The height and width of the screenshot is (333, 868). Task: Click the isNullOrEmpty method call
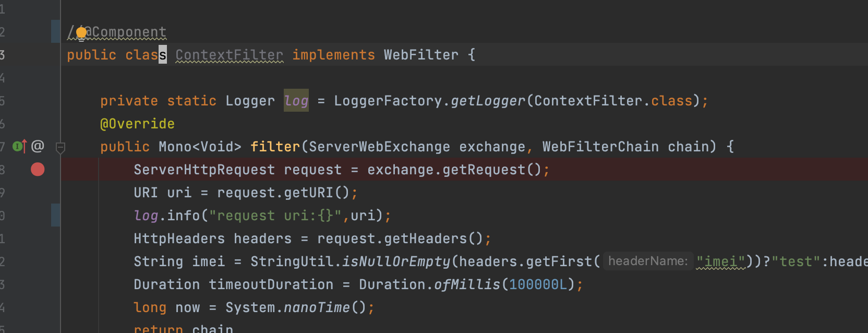[x=396, y=261]
